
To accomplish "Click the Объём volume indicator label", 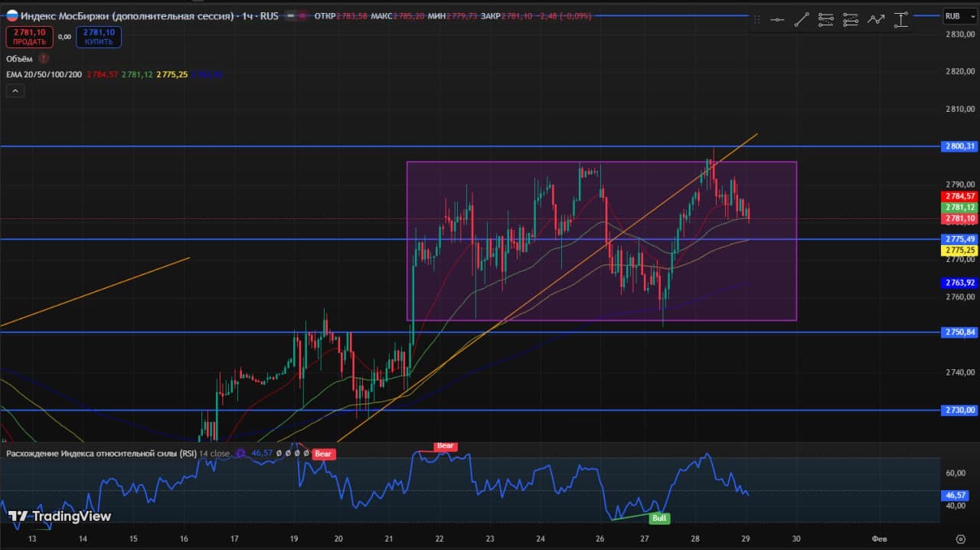I will click(19, 58).
